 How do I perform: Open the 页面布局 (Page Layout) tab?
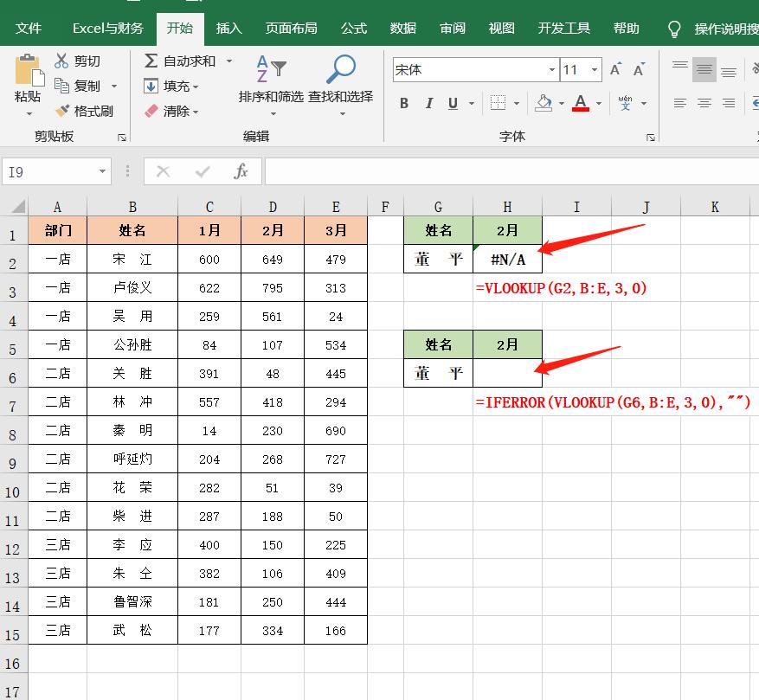click(291, 29)
